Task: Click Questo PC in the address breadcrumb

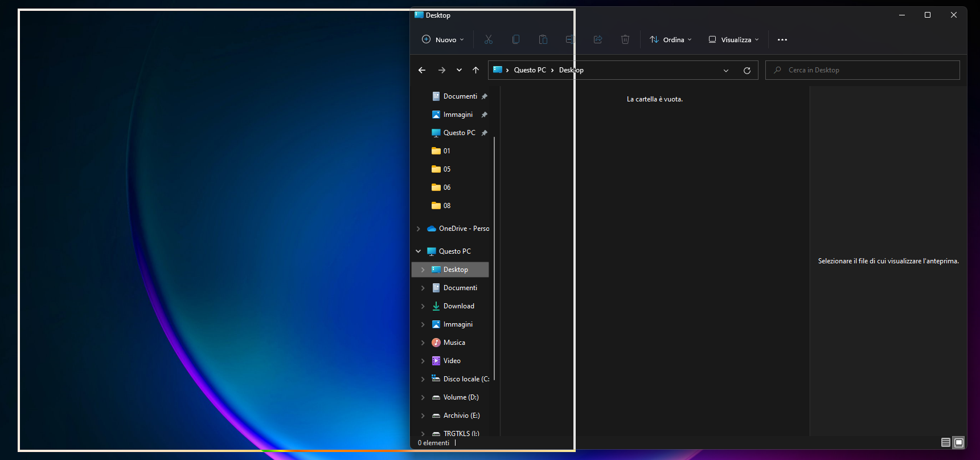Action: pos(530,70)
